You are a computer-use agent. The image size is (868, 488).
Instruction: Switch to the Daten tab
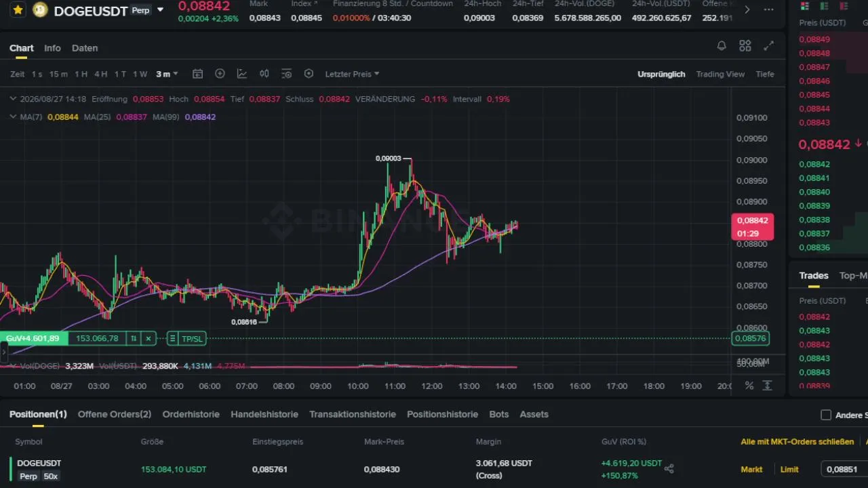(85, 48)
